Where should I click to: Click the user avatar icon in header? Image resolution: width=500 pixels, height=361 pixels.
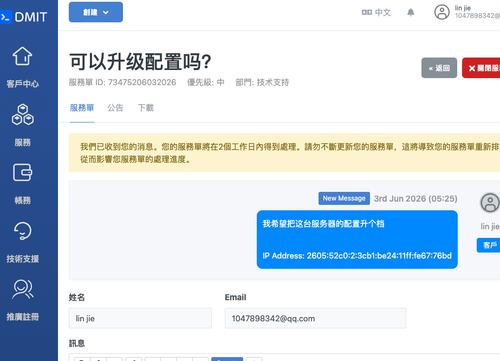click(x=442, y=12)
